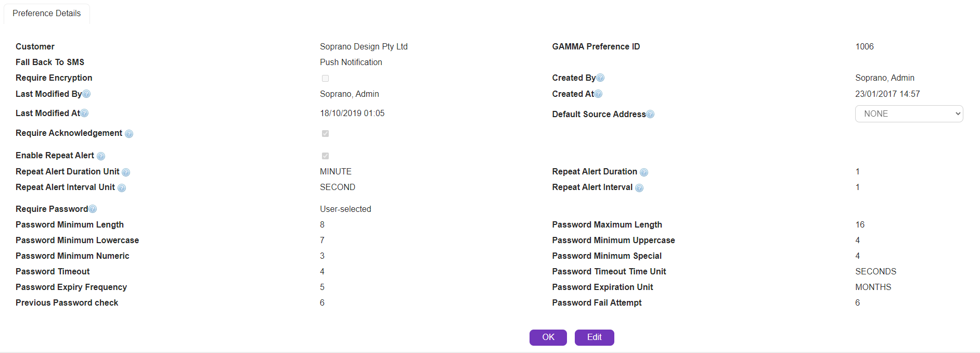The image size is (980, 353).
Task: Click help icon beside Repeat Alert Interval
Action: click(x=639, y=188)
